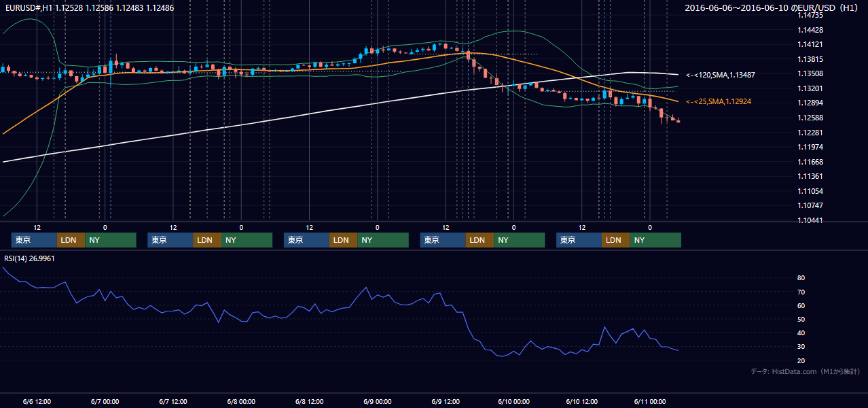Image resolution: width=868 pixels, height=408 pixels.
Task: Click price axis value 1.14121
Action: (810, 44)
